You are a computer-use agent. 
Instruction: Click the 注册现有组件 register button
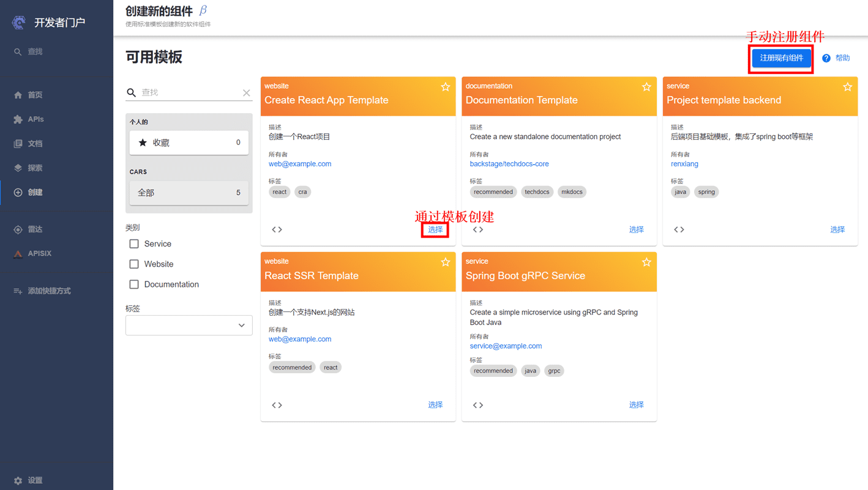click(781, 58)
